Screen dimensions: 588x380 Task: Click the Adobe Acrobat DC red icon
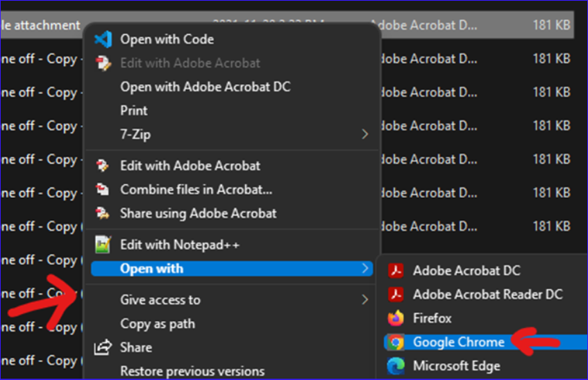[x=396, y=270]
